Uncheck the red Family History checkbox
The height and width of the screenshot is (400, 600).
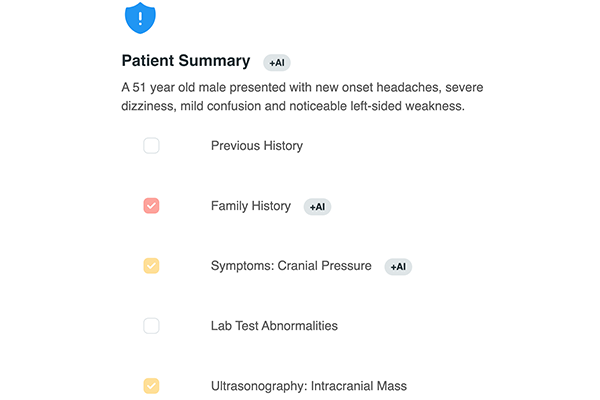point(151,206)
